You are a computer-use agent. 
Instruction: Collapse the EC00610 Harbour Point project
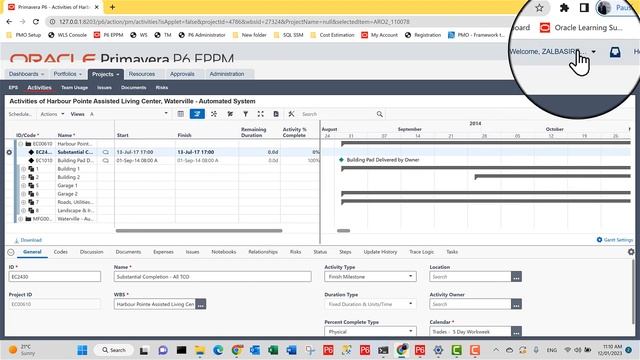[20, 144]
